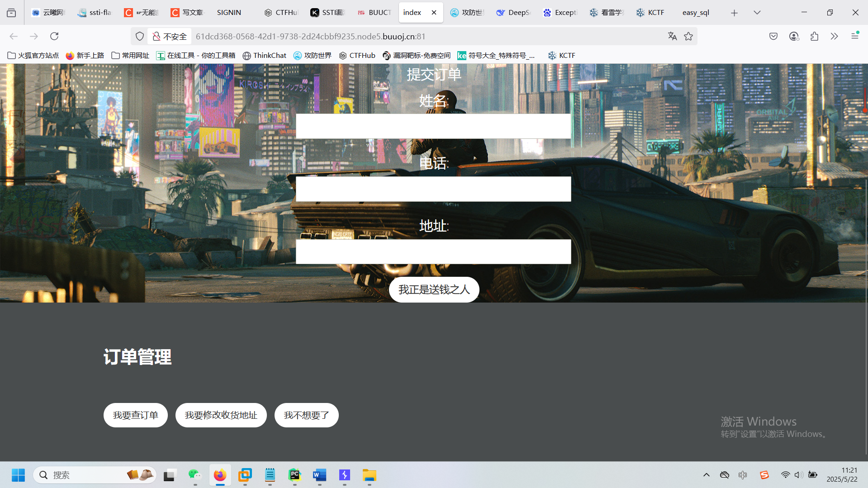This screenshot has height=488, width=868.
Task: Open Firefox from the taskbar
Action: click(220, 475)
